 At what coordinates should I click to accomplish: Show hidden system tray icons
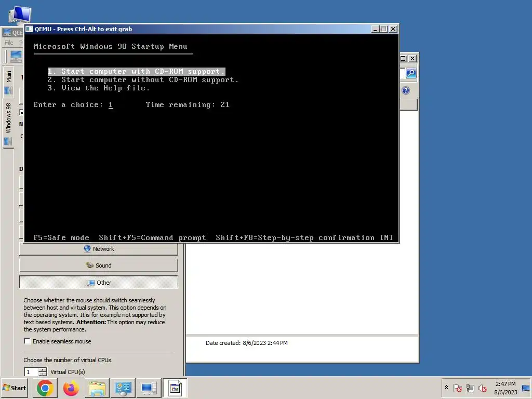446,388
